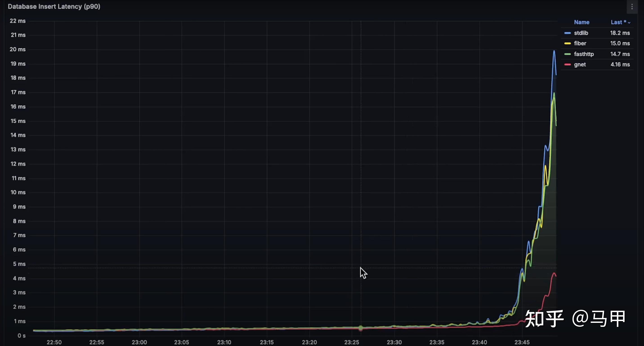Click the fiber yellow color swatch
The height and width of the screenshot is (346, 644).
[x=568, y=43]
